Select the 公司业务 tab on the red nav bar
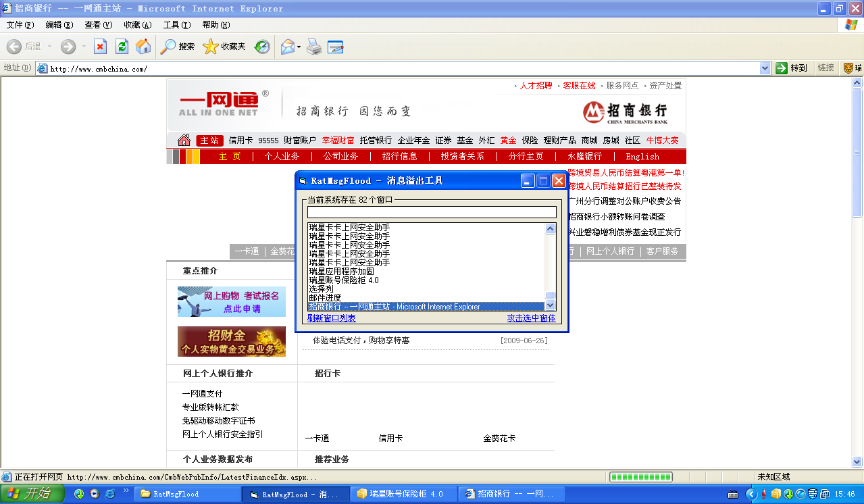The height and width of the screenshot is (504, 864). [x=340, y=157]
